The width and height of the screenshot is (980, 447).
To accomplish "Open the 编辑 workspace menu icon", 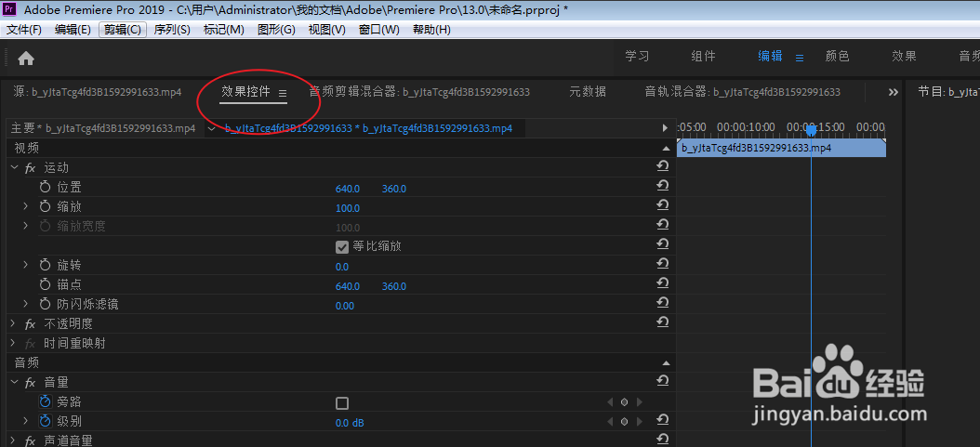I will click(800, 58).
